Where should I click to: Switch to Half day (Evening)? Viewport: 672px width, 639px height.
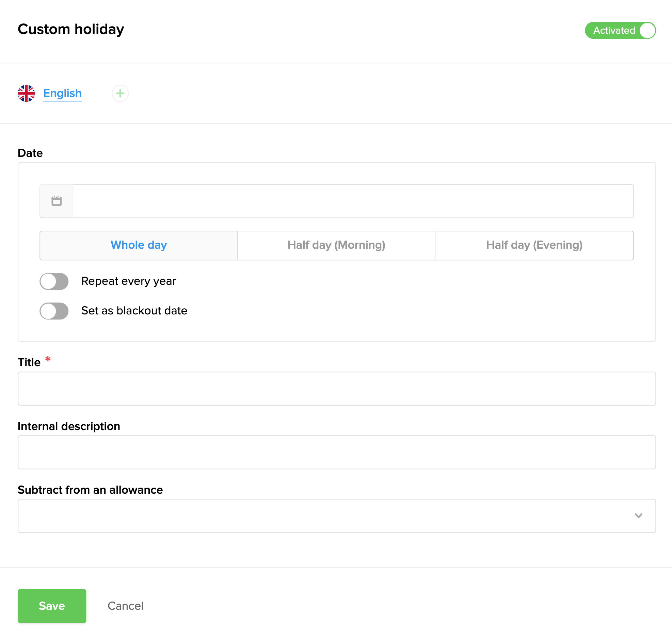(x=534, y=245)
